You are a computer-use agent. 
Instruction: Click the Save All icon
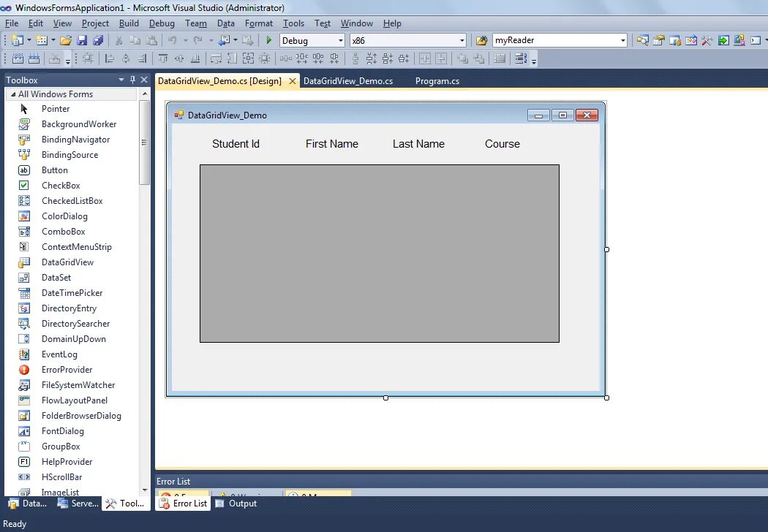98,41
